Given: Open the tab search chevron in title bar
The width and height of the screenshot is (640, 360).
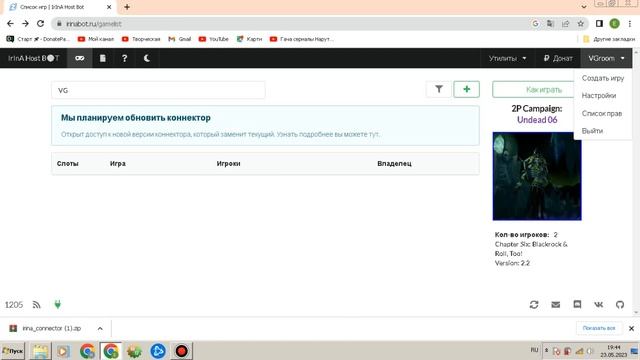Looking at the screenshot, I should tap(584, 7).
